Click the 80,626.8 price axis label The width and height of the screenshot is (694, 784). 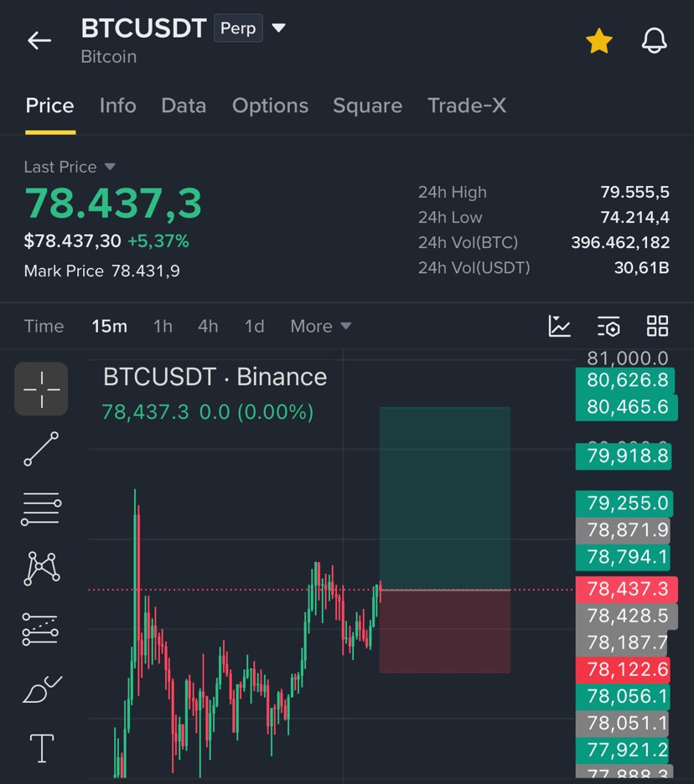625,380
